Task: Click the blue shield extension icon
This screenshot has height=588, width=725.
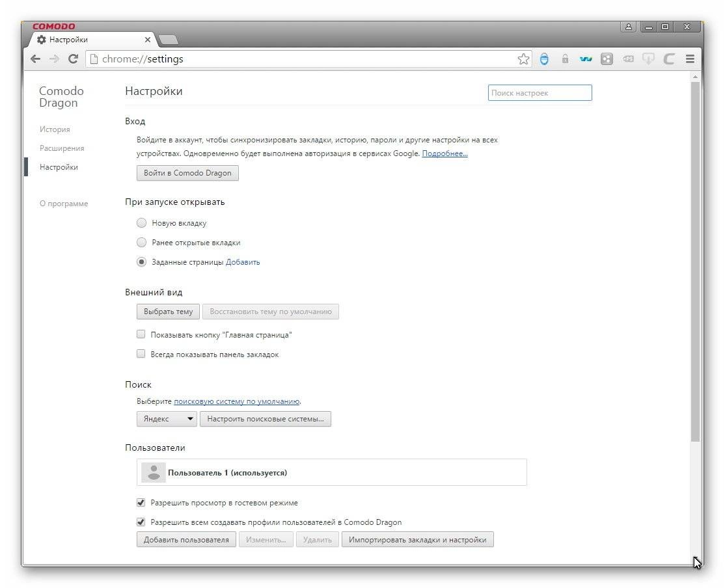Action: coord(544,59)
